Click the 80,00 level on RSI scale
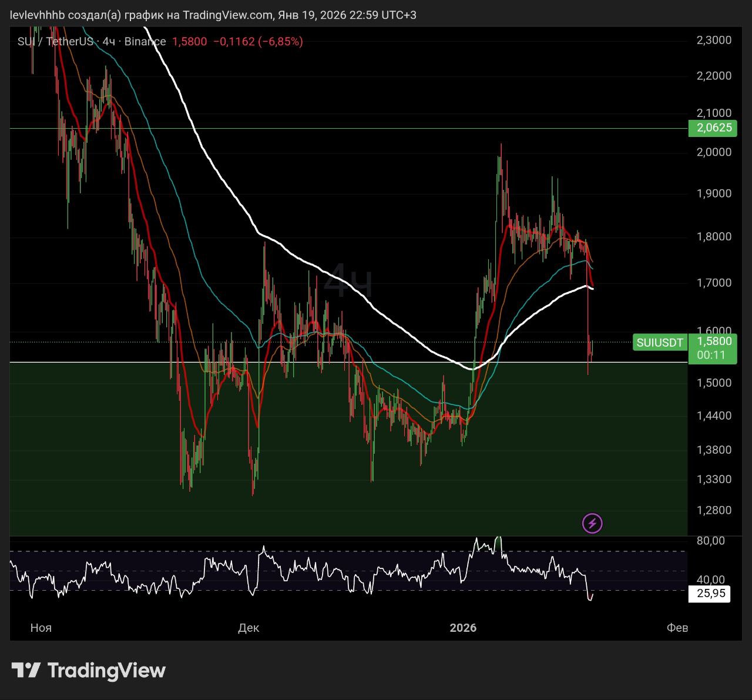 pos(710,541)
